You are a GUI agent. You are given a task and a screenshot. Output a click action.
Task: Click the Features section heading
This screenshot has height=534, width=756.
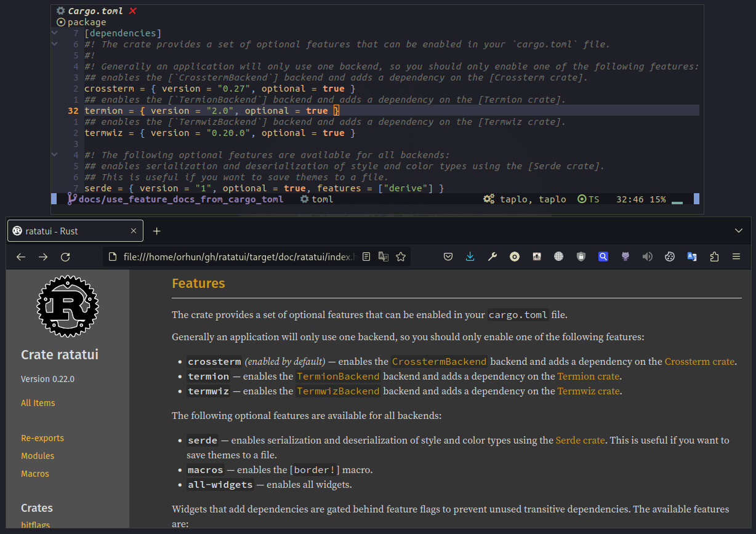coord(198,284)
